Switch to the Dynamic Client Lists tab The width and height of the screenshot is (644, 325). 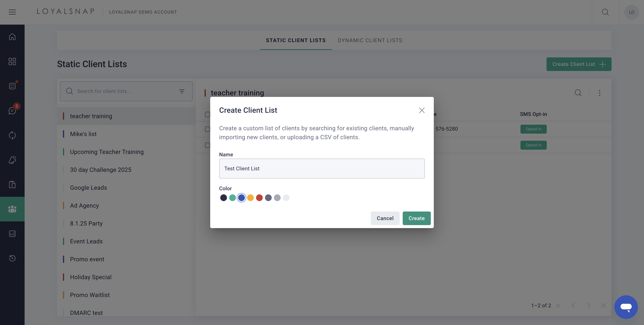(x=370, y=40)
